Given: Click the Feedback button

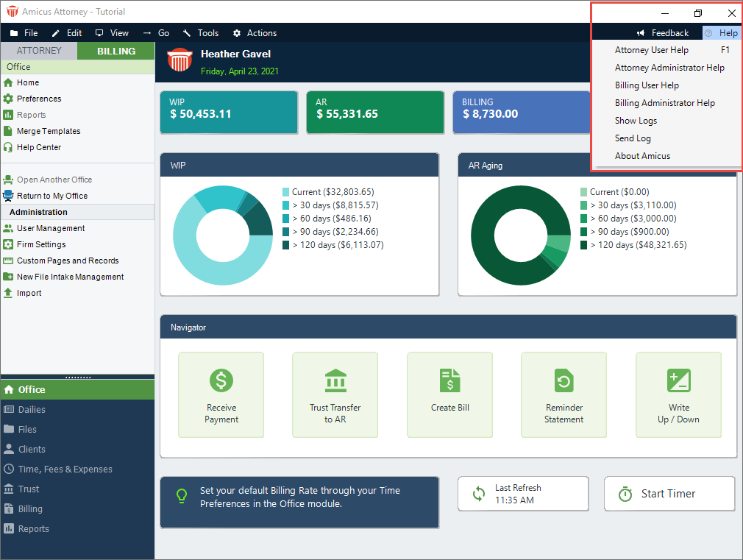Looking at the screenshot, I should [663, 33].
